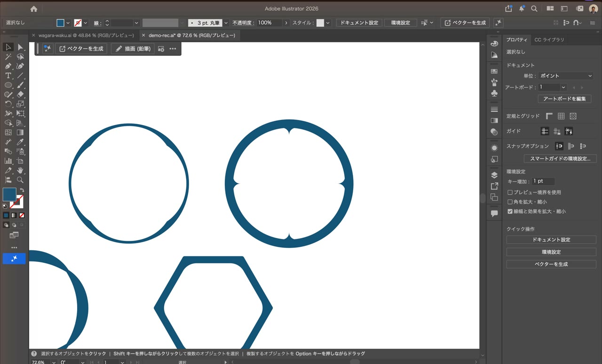The width and height of the screenshot is (602, 364).
Task: Select the Eyedropper tool
Action: [x=20, y=142]
